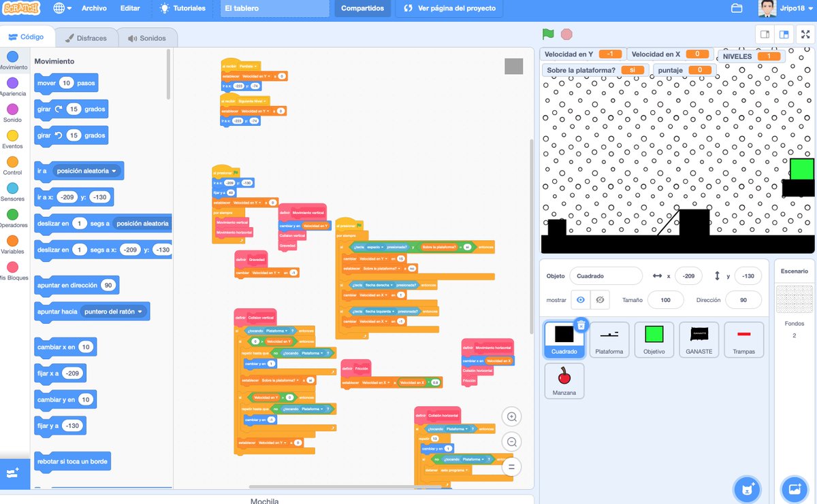Click the apuntar en dirección 90 block
This screenshot has height=504, width=817.
click(77, 285)
